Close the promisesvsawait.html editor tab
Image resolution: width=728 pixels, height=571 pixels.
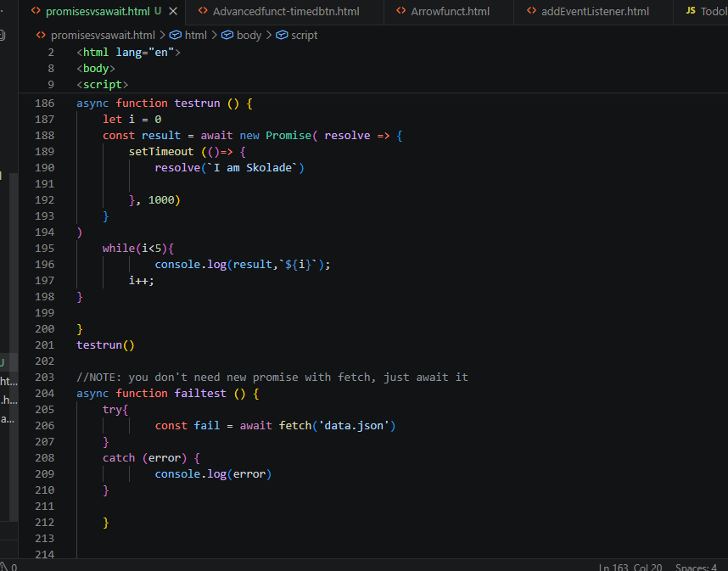click(173, 12)
